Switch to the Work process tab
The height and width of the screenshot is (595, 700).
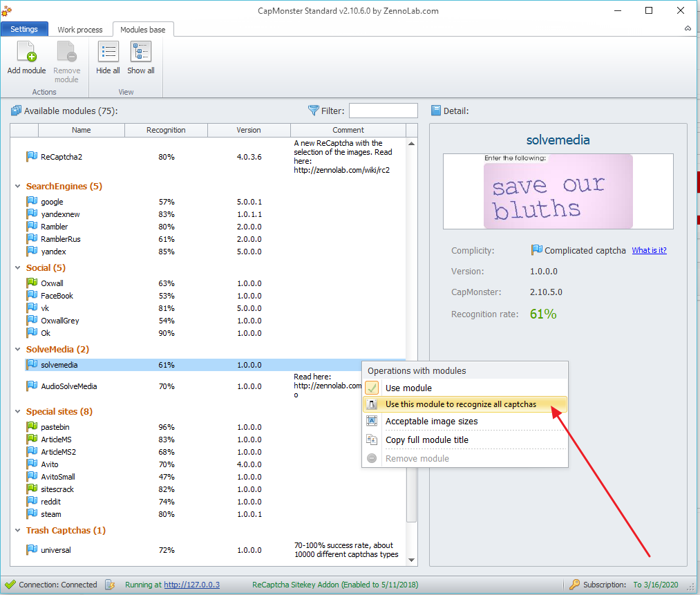point(80,30)
